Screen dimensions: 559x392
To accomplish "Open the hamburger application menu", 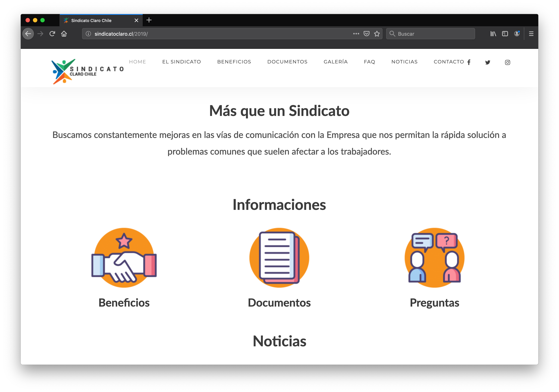I will pos(531,34).
